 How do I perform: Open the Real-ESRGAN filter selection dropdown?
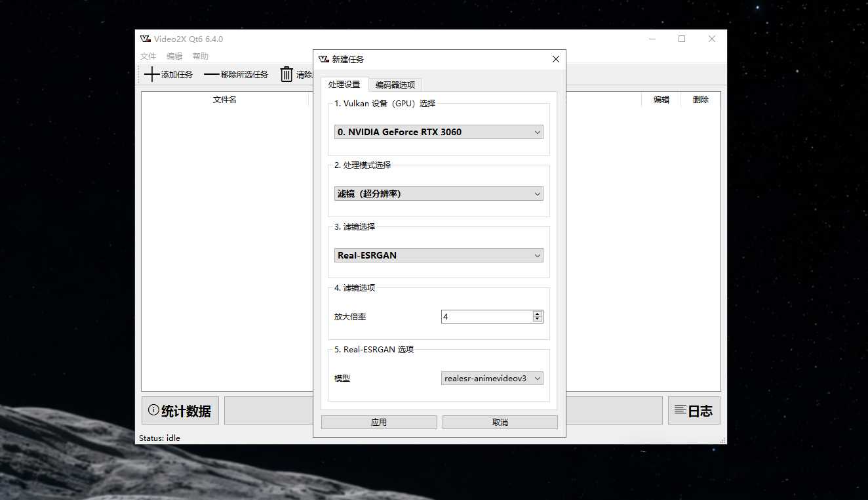(x=439, y=255)
